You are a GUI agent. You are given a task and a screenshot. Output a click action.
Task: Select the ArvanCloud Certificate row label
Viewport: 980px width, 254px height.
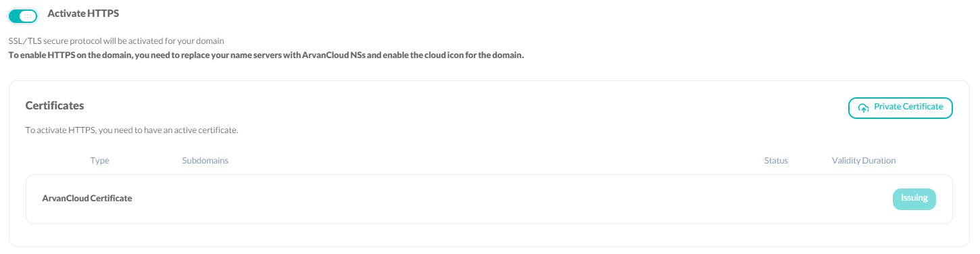tap(87, 199)
